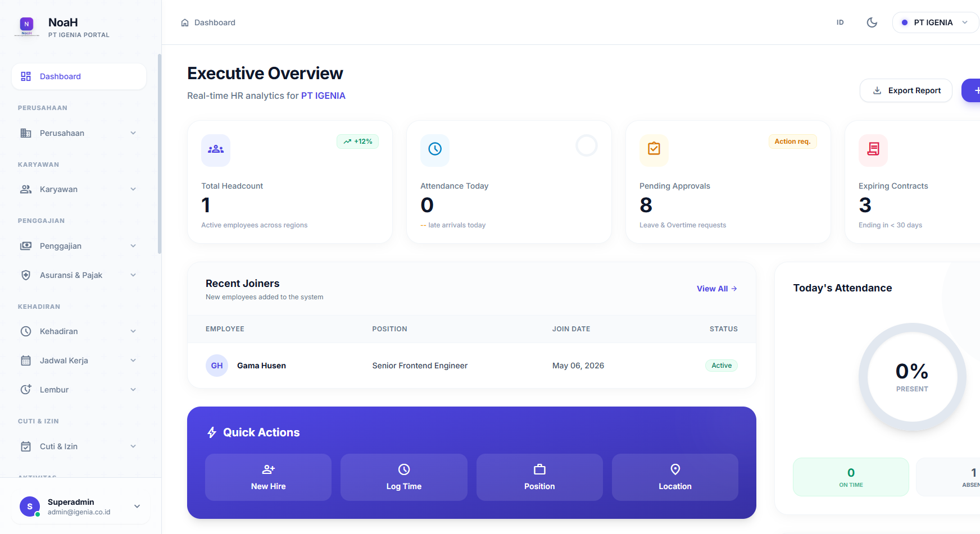Click the home icon in breadcrumb
Viewport: 980px width, 534px height.
point(185,22)
